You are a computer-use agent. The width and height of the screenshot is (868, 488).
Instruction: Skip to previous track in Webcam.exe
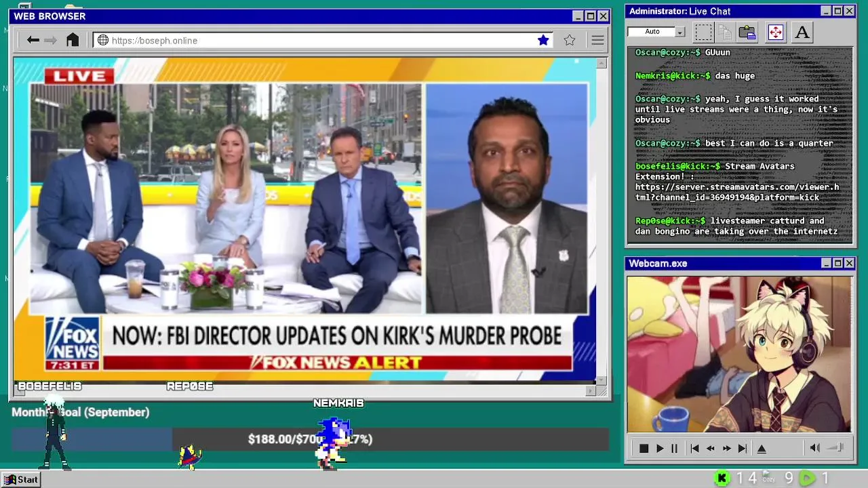[694, 448]
